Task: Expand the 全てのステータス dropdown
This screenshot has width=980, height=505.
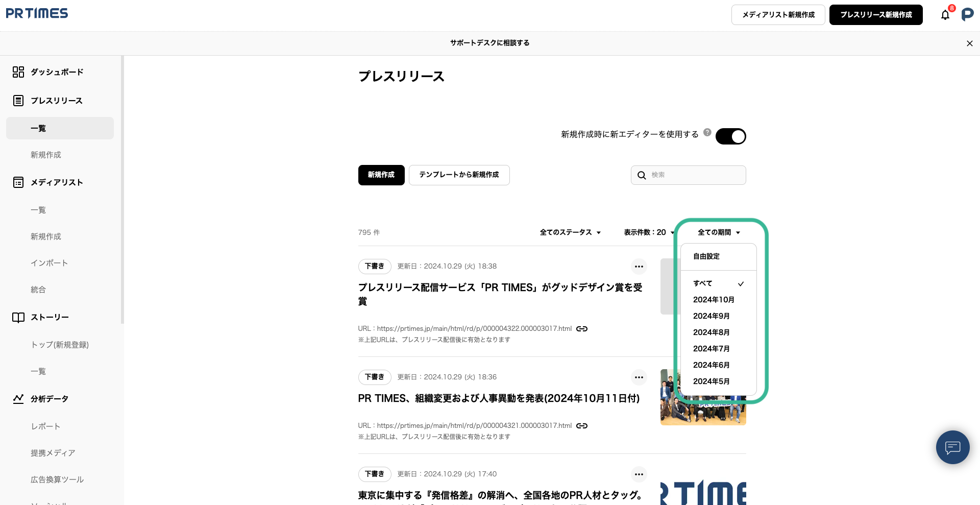Action: (570, 232)
